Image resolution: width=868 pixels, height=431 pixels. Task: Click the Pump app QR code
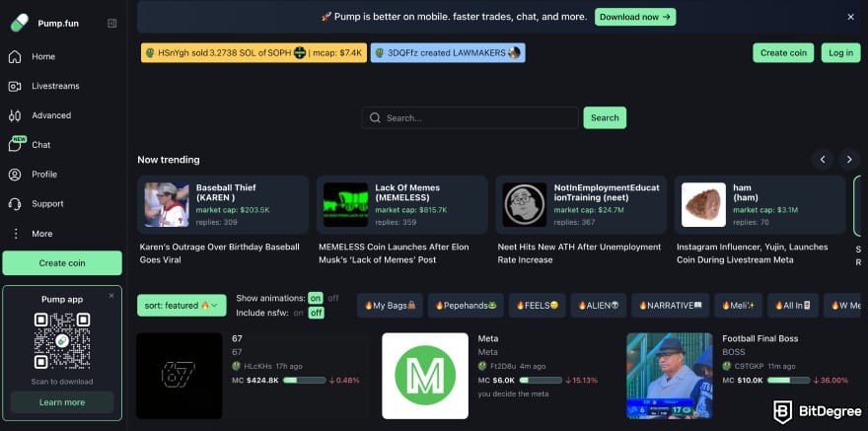point(62,341)
